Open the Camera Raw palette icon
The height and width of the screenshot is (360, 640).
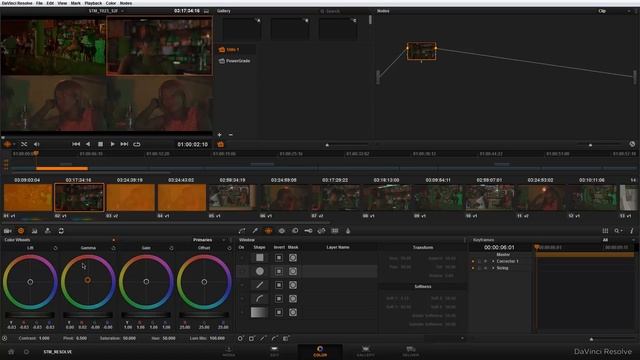[7, 231]
